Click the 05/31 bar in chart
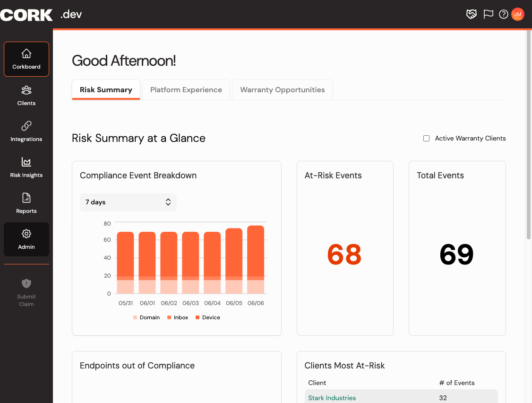532x403 pixels. (125, 263)
